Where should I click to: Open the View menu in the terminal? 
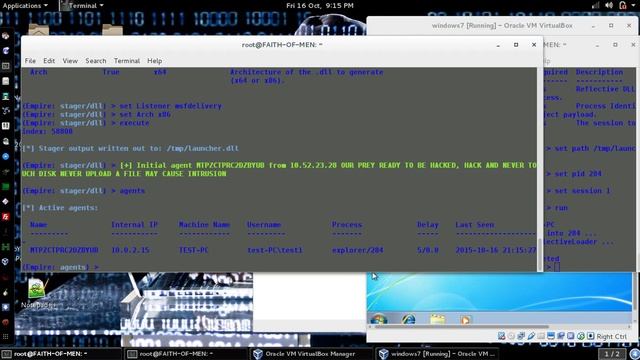point(70,61)
